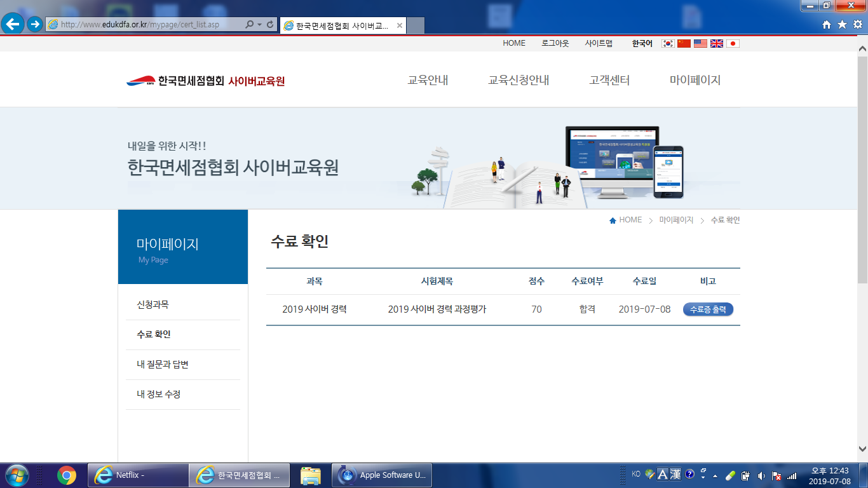Screen dimensions: 868x488
Task: Launch Chrome from the taskbar
Action: pyautogui.click(x=66, y=475)
